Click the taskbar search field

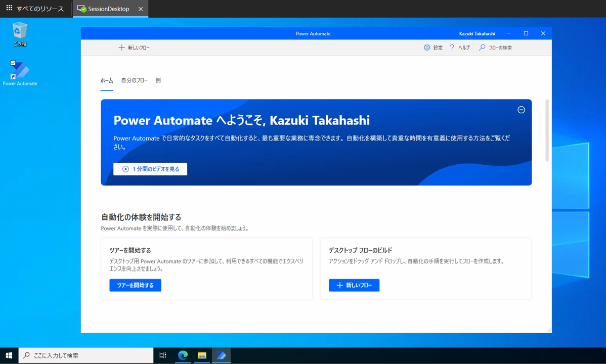click(x=86, y=355)
